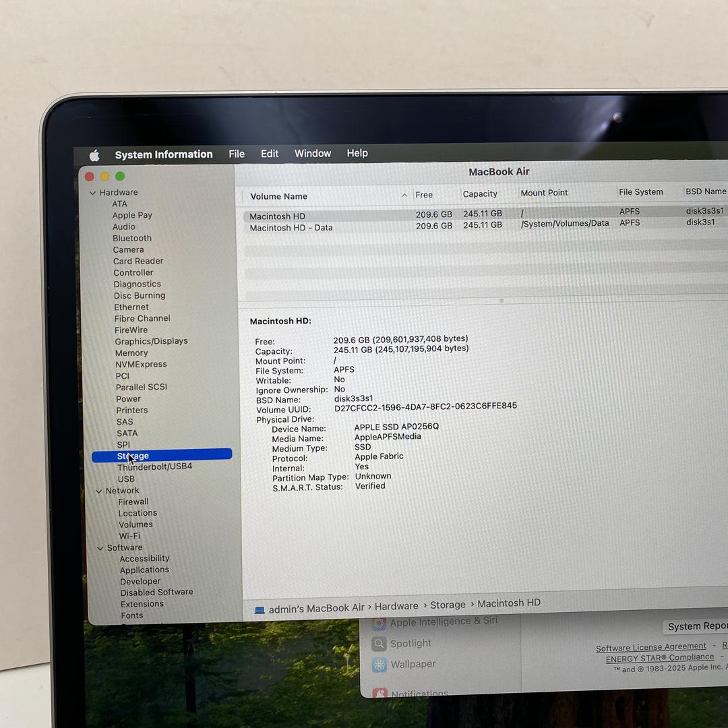Image resolution: width=728 pixels, height=728 pixels.
Task: Select Graphics/Displays in the Hardware list
Action: [151, 341]
